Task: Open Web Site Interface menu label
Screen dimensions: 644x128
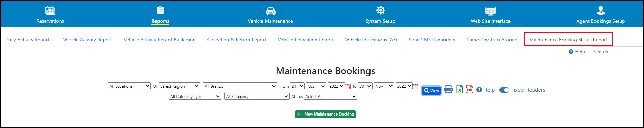Action: pyautogui.click(x=491, y=21)
